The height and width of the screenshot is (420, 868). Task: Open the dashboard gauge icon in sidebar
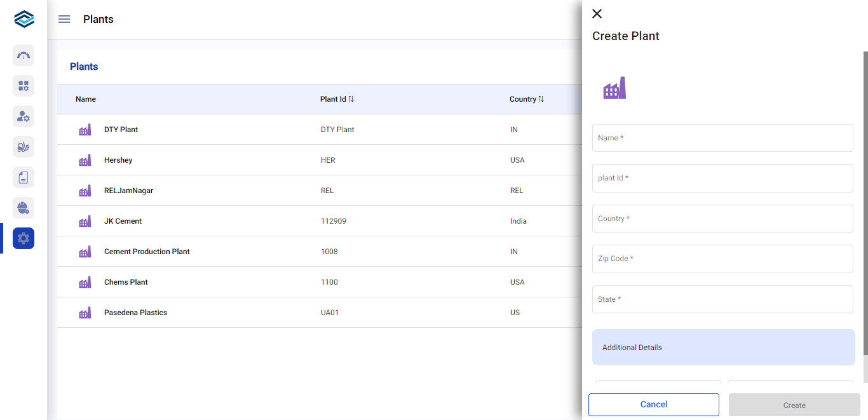[x=24, y=55]
